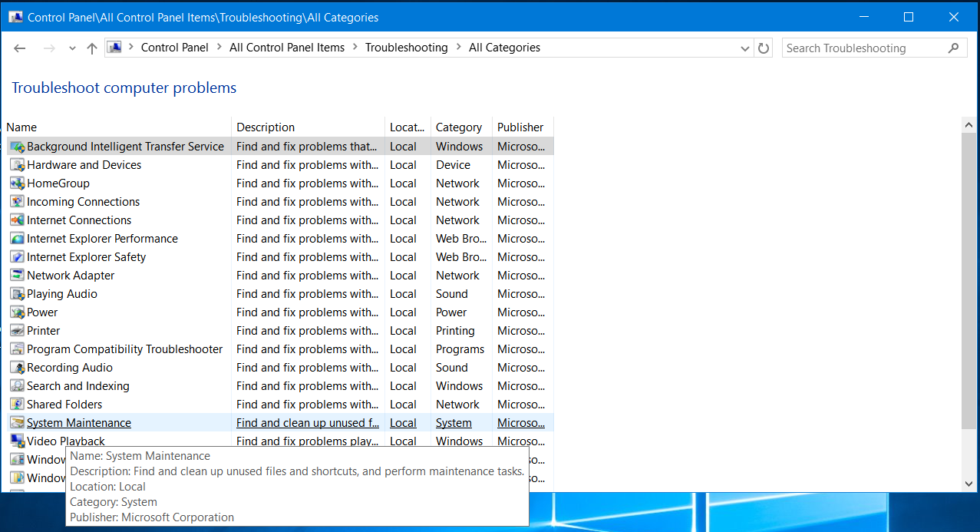This screenshot has height=532, width=980.
Task: Click the Hardware and Devices troubleshooter icon
Action: [x=17, y=165]
